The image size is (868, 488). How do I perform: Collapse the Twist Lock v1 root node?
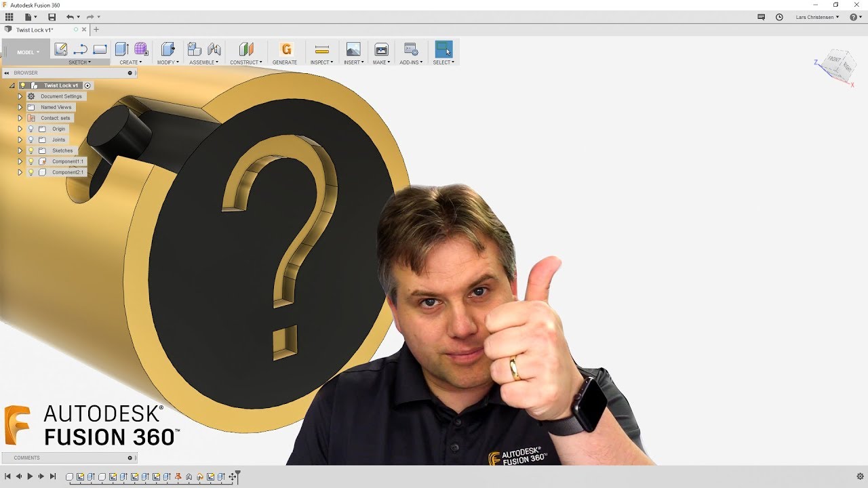click(12, 85)
